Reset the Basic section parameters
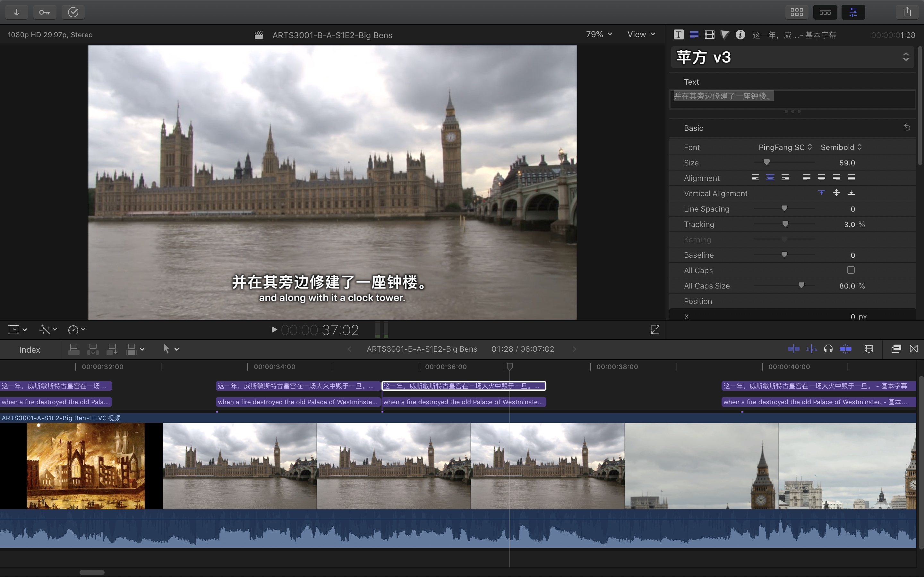The image size is (924, 577). coord(907,128)
